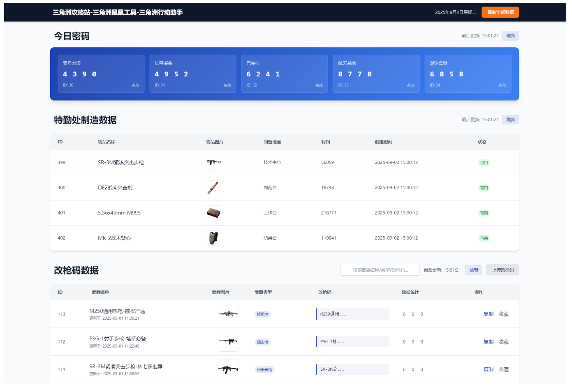Screen dimensions: 572x392
Task: Select the 航天基地 password card
Action: [376, 74]
